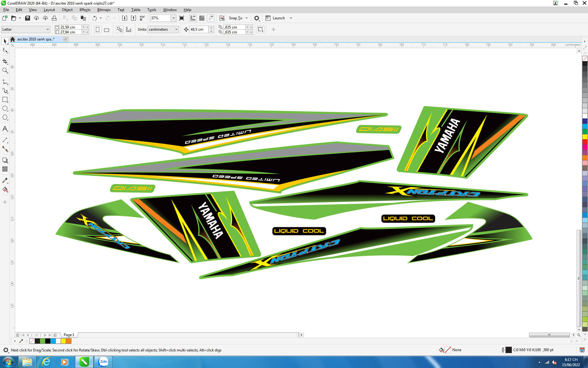Switch page orientation to Portrait
This screenshot has width=588, height=368.
click(x=98, y=29)
